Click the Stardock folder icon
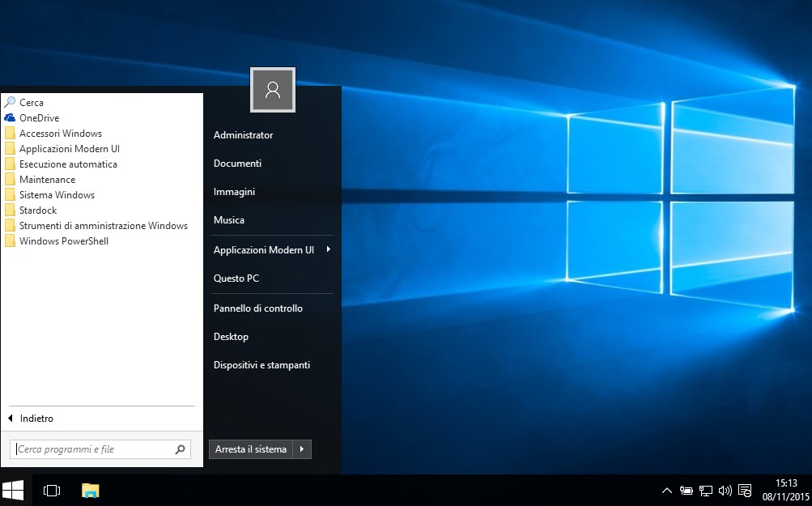Screen dimensions: 812x506 [10, 210]
